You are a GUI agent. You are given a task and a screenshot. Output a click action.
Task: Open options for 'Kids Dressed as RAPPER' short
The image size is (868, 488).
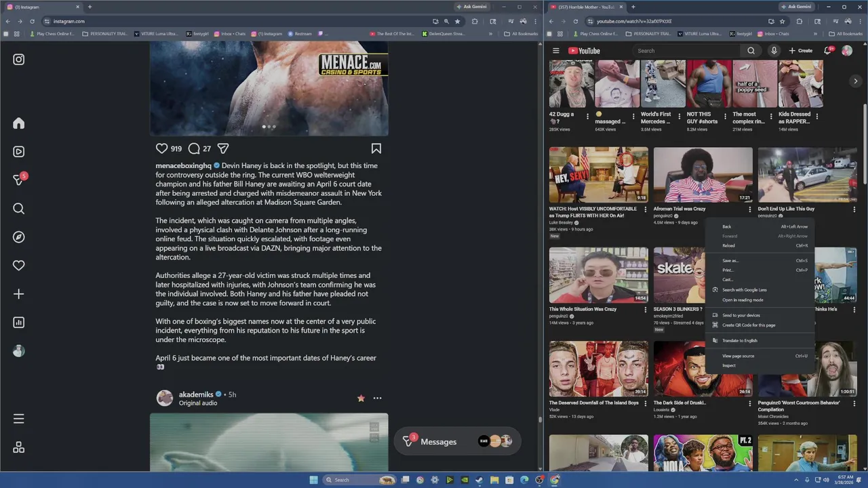[x=818, y=117]
